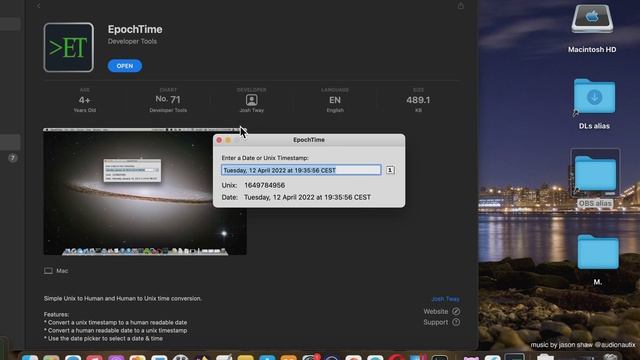Click the No. 71 chart ranking

coord(168,99)
